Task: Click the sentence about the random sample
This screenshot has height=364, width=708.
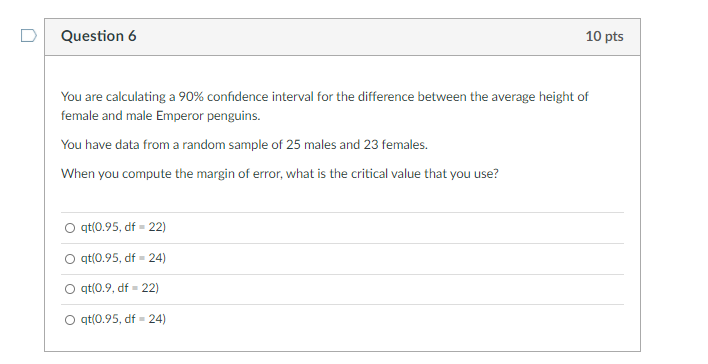Action: [x=244, y=145]
